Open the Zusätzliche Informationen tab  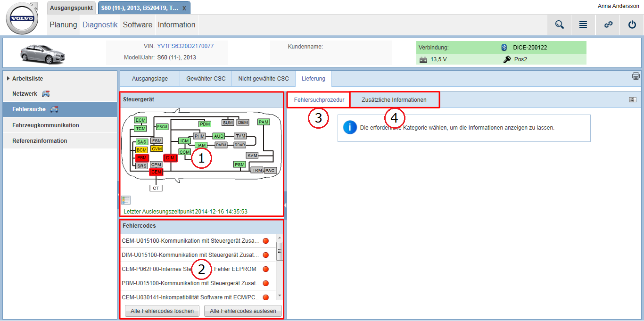click(x=394, y=100)
